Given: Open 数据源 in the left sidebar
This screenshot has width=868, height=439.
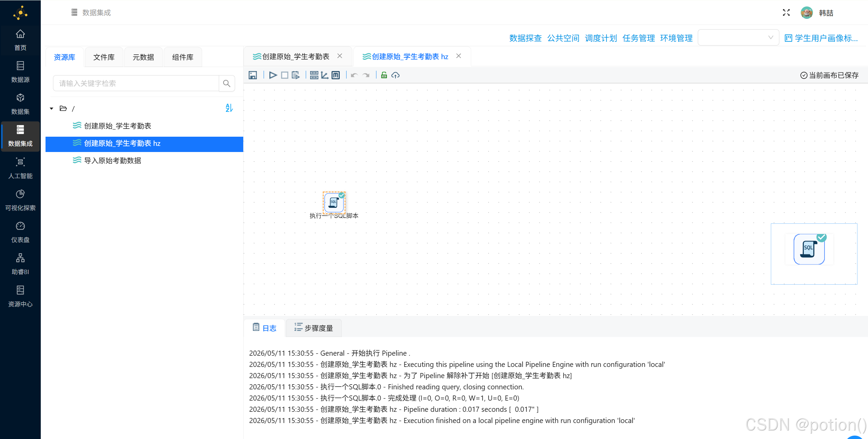Looking at the screenshot, I should pyautogui.click(x=20, y=72).
